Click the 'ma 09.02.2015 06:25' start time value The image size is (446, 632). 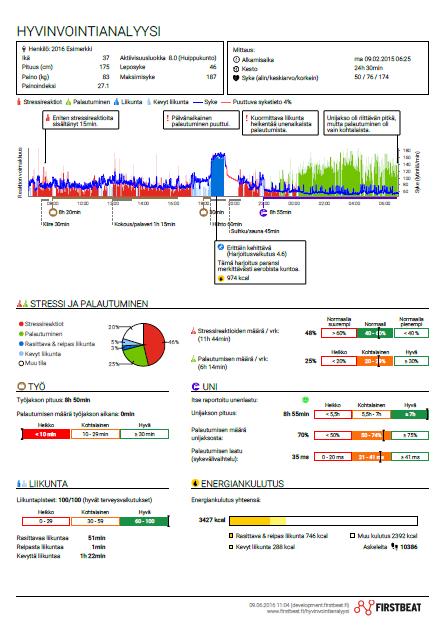[x=382, y=59]
